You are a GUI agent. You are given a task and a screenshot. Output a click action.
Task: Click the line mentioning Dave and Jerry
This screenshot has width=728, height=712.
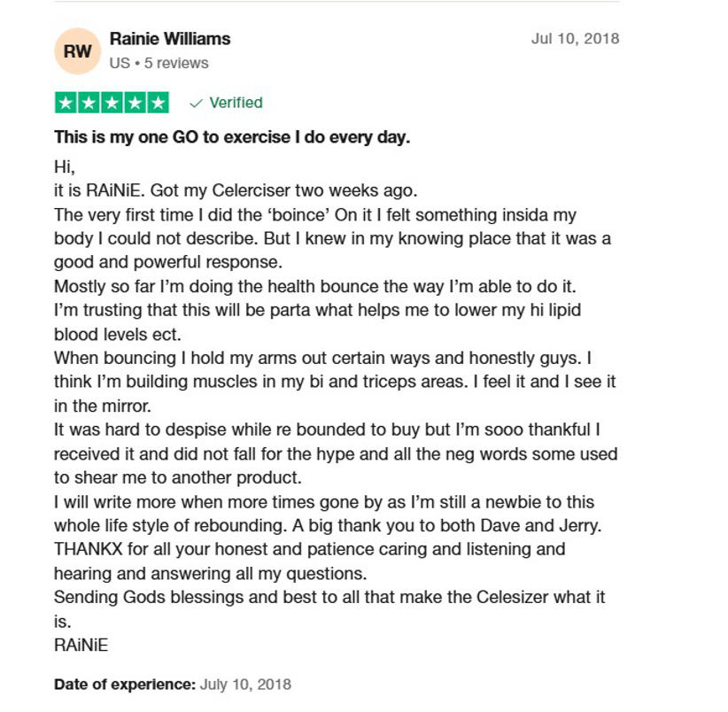(328, 525)
